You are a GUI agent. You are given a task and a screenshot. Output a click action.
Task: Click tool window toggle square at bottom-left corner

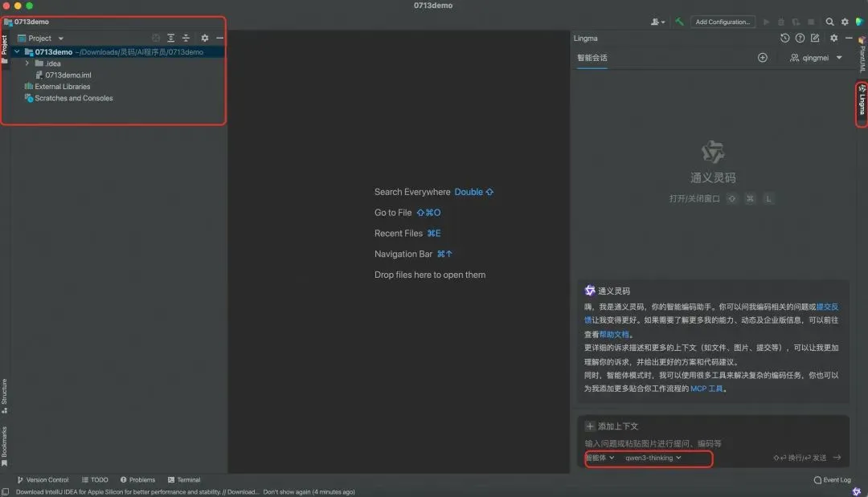coord(6,491)
